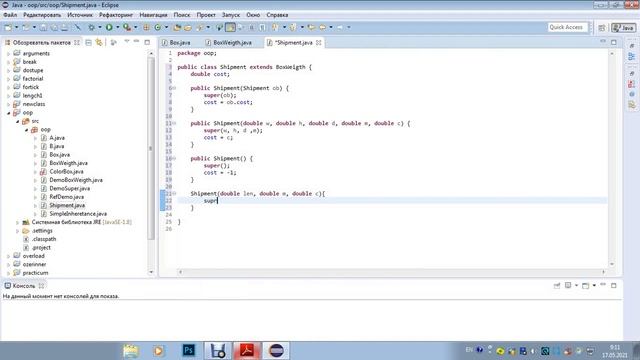
Task: Expand the overload project
Action: coord(9,256)
